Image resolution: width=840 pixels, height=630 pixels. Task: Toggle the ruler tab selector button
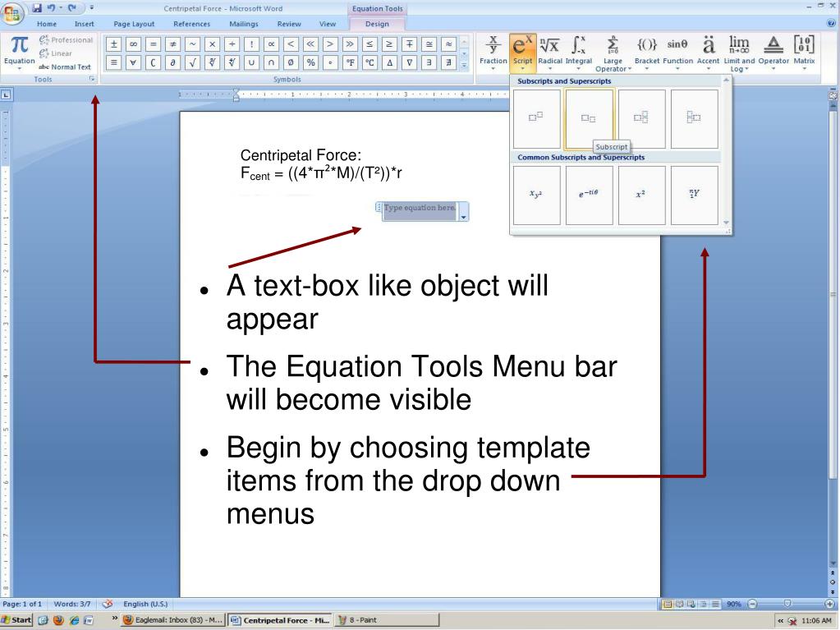point(6,94)
